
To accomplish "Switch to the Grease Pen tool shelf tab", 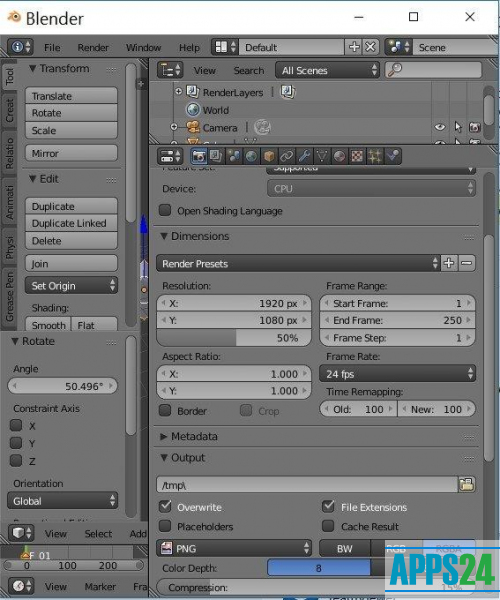I will [x=9, y=297].
